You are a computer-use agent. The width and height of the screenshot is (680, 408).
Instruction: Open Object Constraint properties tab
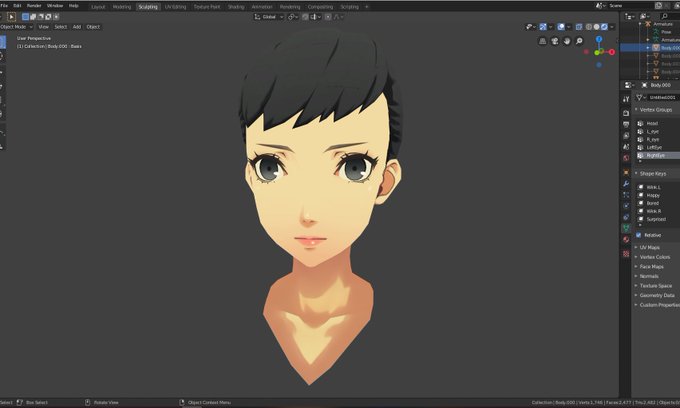click(626, 217)
